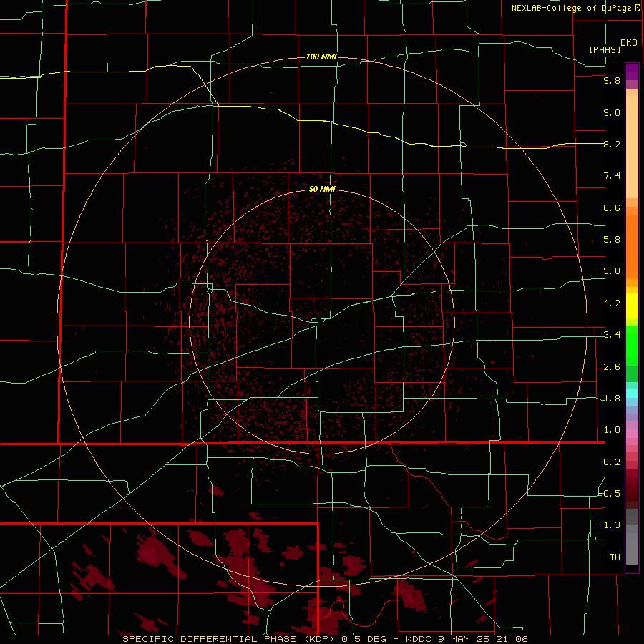Click the pink segment of the color bar
This screenshot has height=644, width=644.
click(632, 434)
